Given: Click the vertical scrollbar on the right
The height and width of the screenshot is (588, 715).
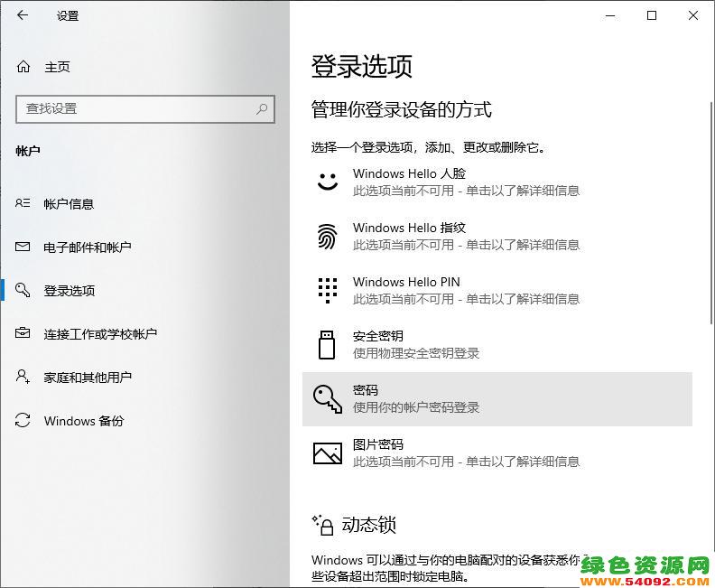Looking at the screenshot, I should click(x=711, y=212).
